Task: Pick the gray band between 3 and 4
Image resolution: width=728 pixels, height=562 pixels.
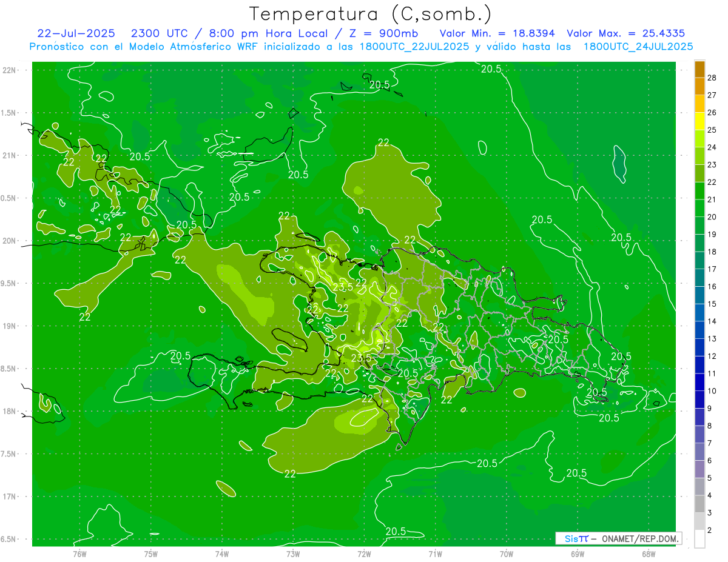Action: tap(699, 504)
